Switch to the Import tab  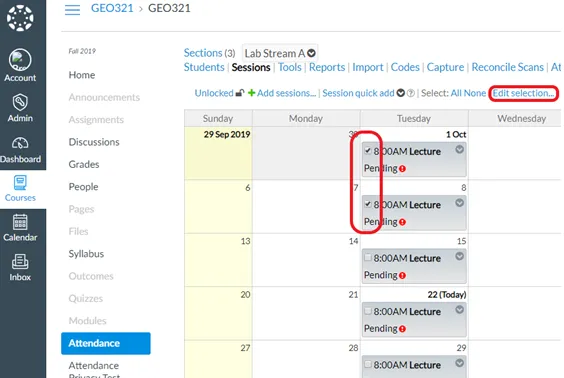[x=368, y=67]
